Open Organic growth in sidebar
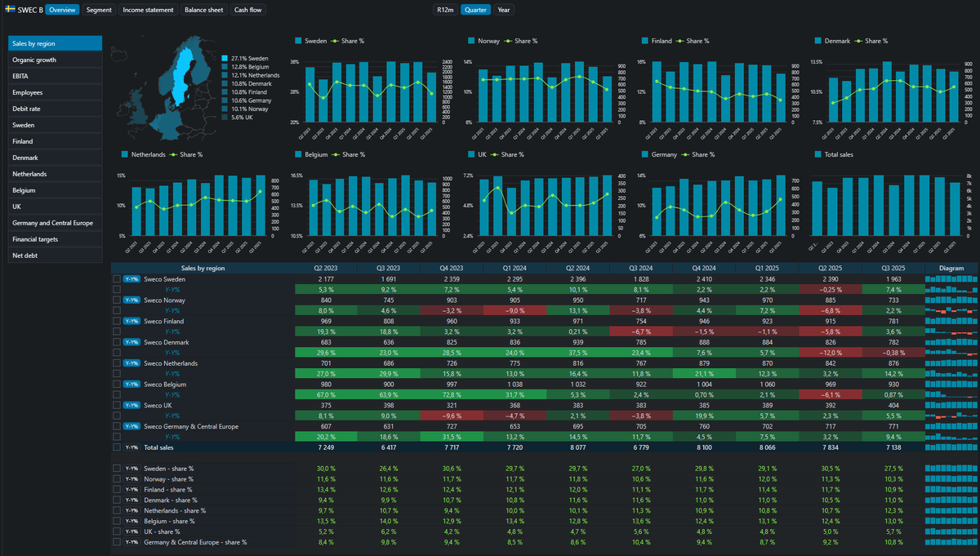 click(56, 60)
